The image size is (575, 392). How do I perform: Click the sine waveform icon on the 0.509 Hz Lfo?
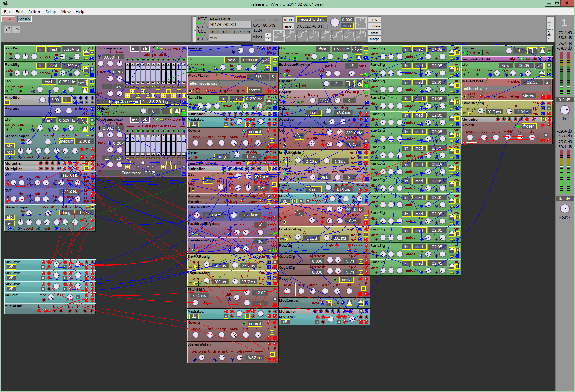[x=83, y=120]
